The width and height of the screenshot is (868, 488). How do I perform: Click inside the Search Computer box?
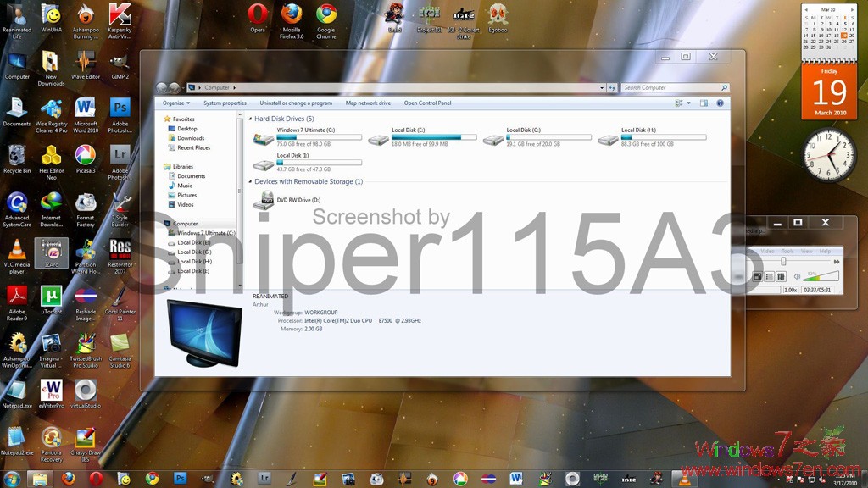[x=670, y=87]
